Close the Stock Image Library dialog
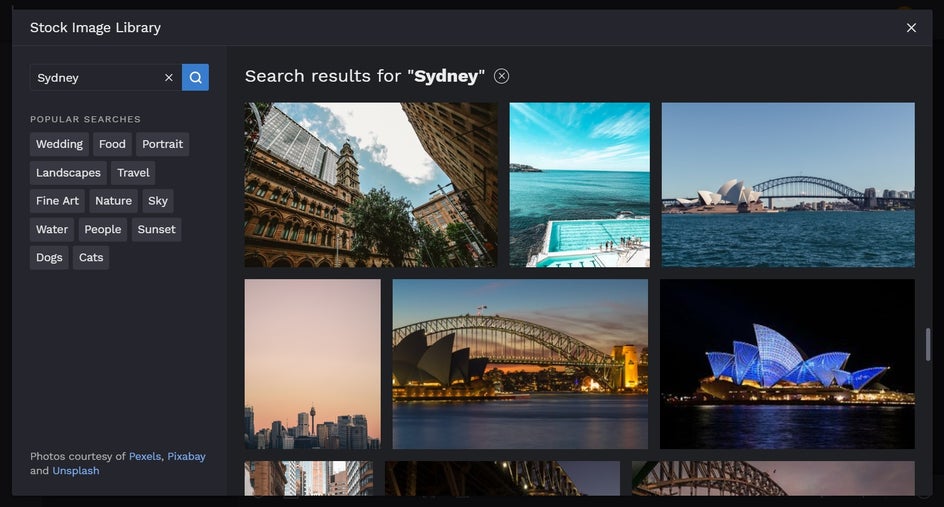 911,28
